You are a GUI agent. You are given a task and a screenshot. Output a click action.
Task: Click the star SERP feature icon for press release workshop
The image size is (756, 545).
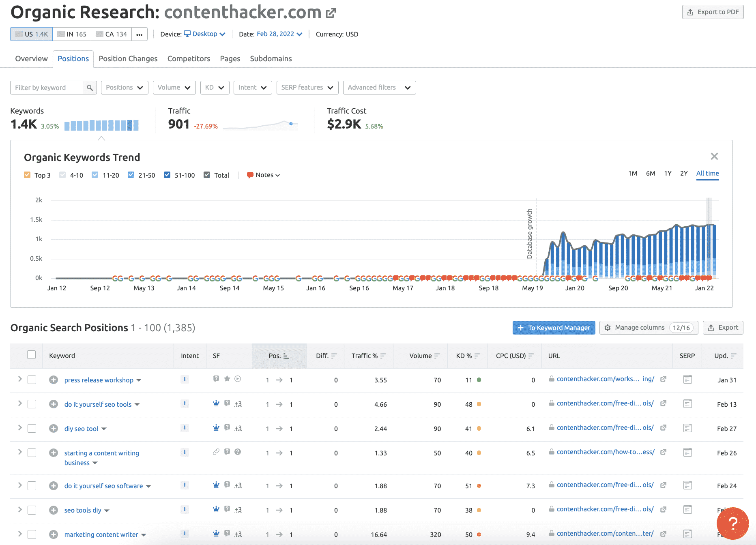227,379
